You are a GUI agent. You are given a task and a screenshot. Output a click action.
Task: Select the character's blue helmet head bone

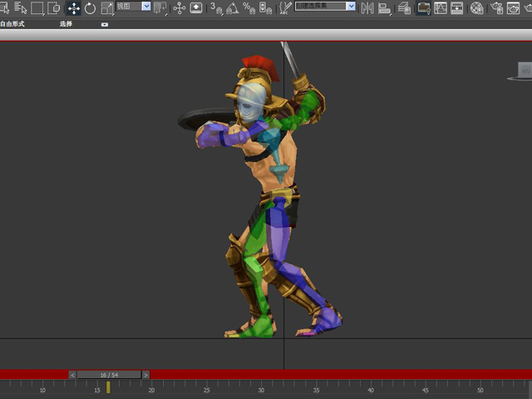pos(251,102)
